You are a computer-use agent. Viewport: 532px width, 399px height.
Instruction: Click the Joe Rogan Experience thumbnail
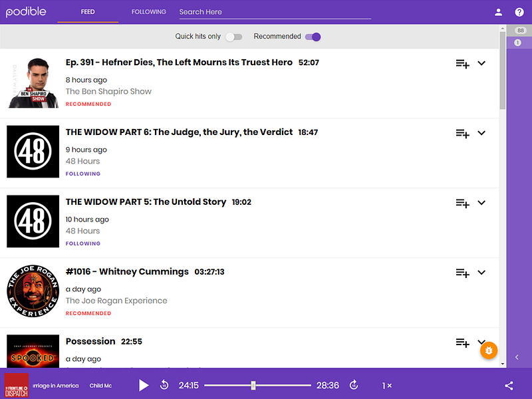click(33, 291)
